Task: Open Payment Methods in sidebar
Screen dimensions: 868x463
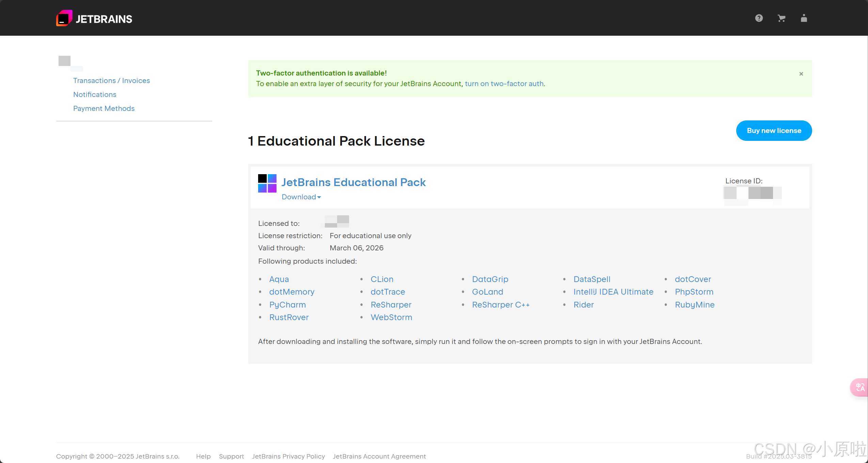Action: pyautogui.click(x=104, y=109)
